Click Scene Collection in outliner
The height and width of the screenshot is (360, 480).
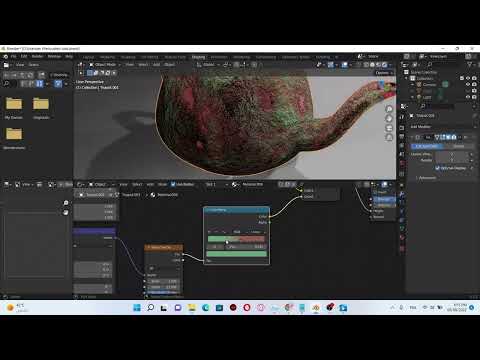pos(424,72)
